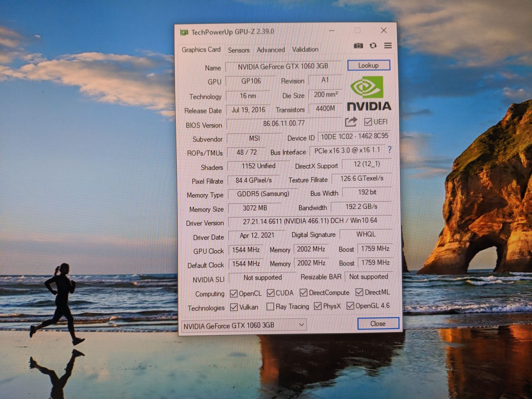Click the Revision value A1

tap(325, 80)
